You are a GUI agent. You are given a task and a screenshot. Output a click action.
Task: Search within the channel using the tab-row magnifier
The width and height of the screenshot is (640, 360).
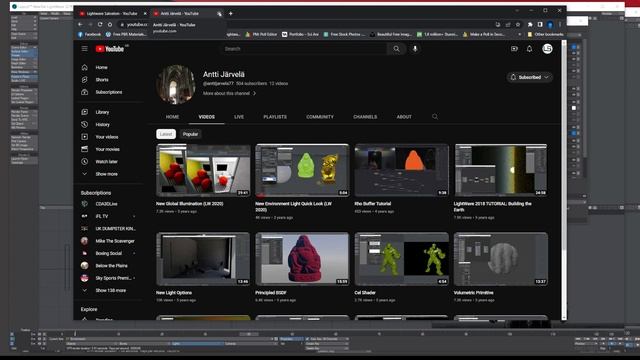435,117
